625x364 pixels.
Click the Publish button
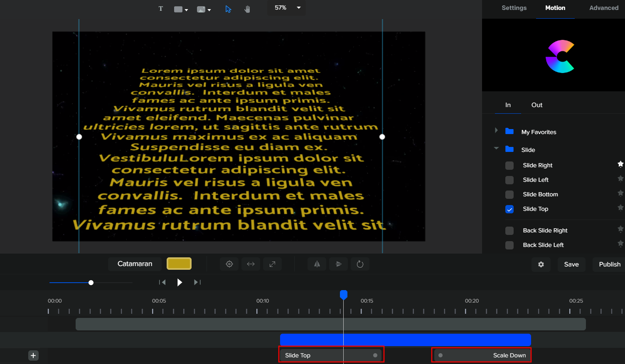pos(610,264)
